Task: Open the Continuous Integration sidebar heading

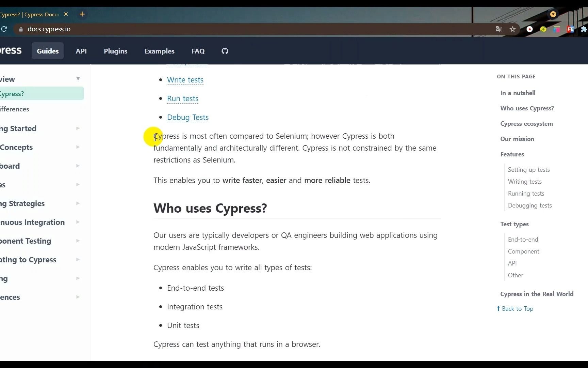Action: [32, 223]
